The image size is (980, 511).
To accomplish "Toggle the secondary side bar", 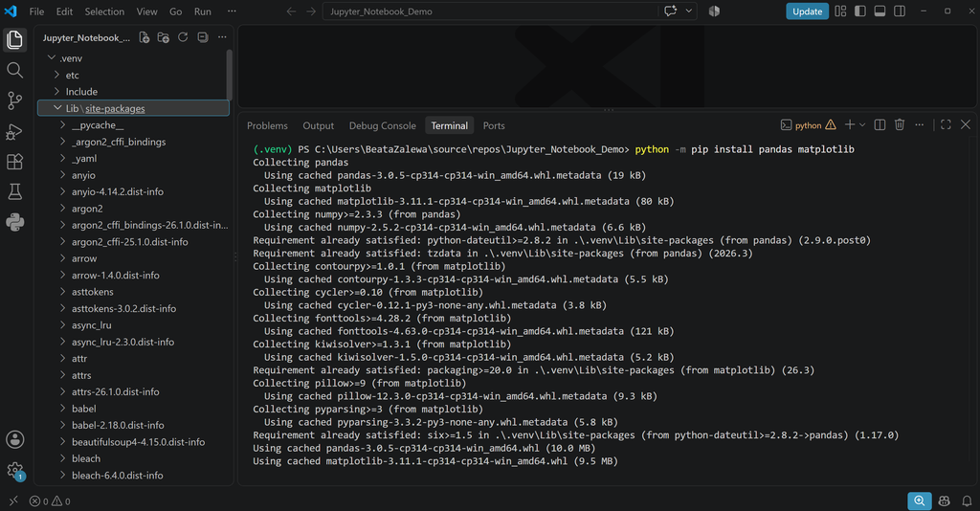I will (900, 11).
